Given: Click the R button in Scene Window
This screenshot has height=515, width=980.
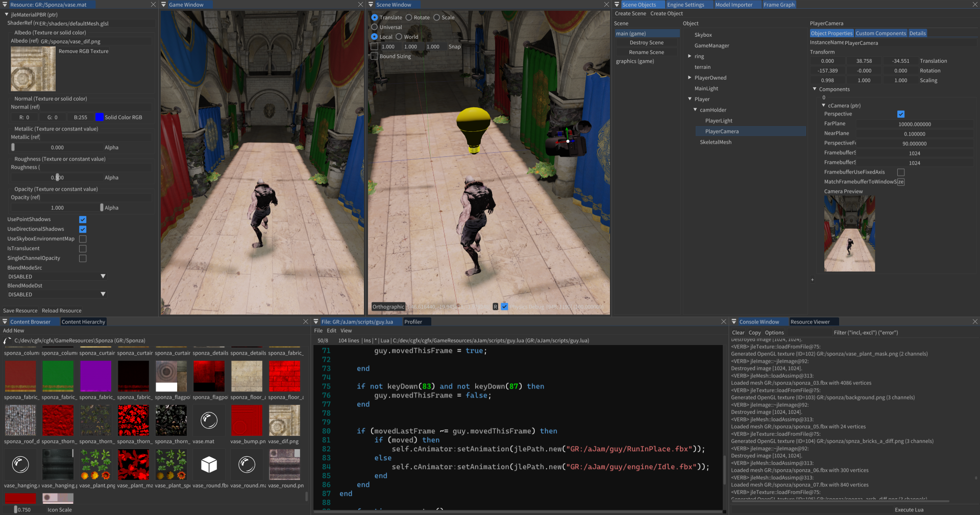Looking at the screenshot, I should pos(495,307).
